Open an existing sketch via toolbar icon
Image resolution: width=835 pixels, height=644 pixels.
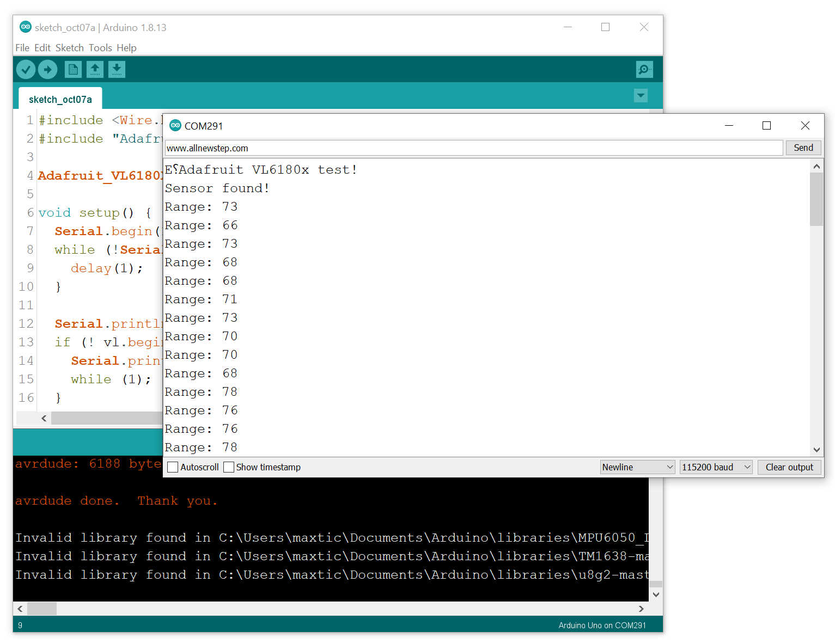click(95, 69)
